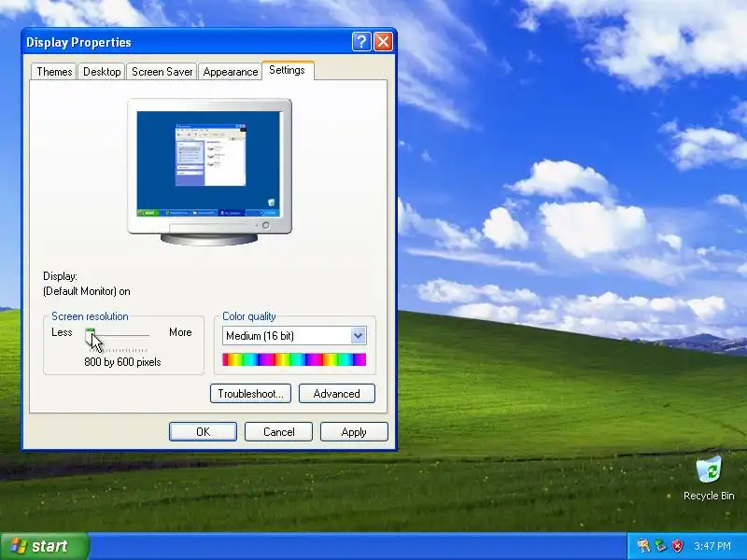Close the Display Properties dialog

click(x=383, y=42)
